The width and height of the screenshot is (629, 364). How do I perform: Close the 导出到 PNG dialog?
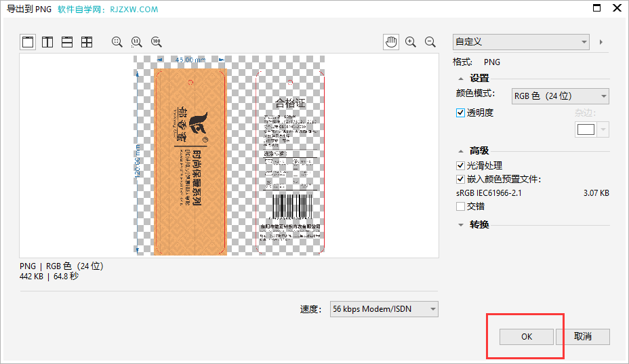click(x=617, y=8)
